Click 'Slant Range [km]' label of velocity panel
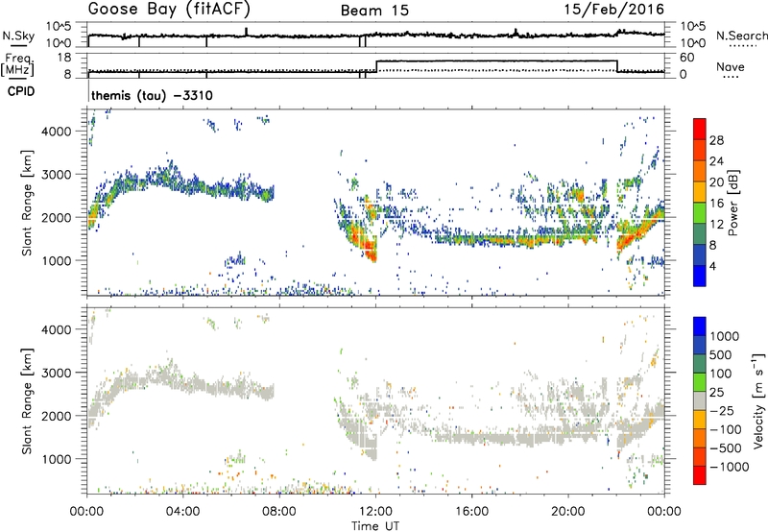Screen dimensions: 768x532 (x=27, y=401)
